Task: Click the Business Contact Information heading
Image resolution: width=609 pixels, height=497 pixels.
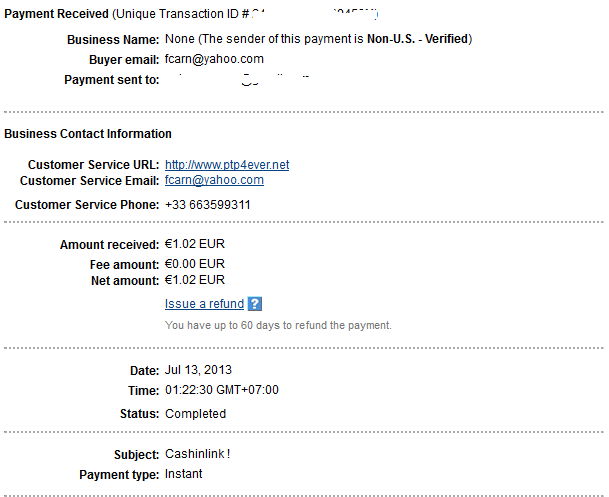Action: coord(88,134)
